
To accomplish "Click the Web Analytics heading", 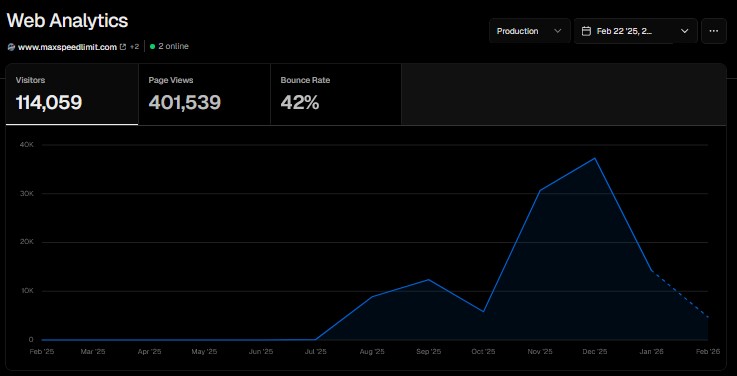I will [67, 21].
